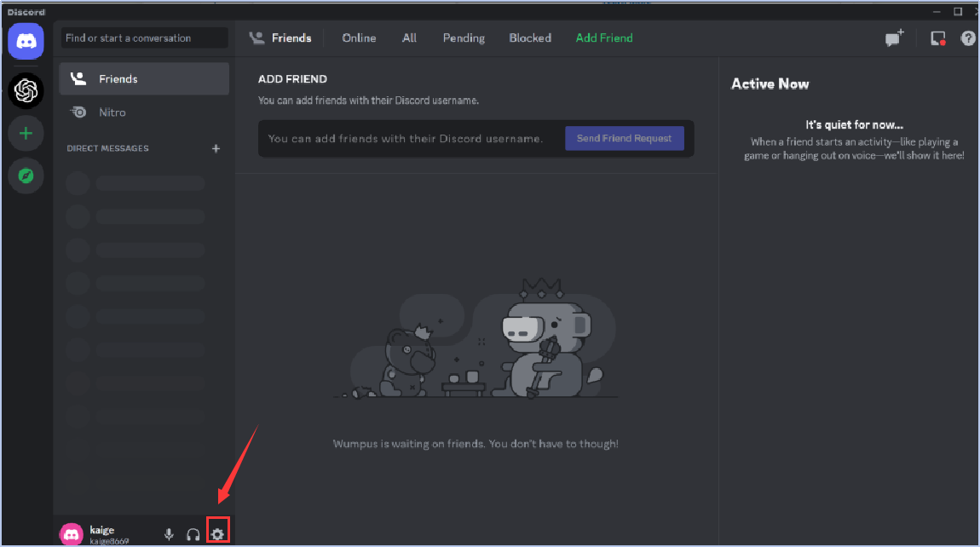This screenshot has height=547, width=980.
Task: Click Find or start a conversation box
Action: pyautogui.click(x=144, y=38)
